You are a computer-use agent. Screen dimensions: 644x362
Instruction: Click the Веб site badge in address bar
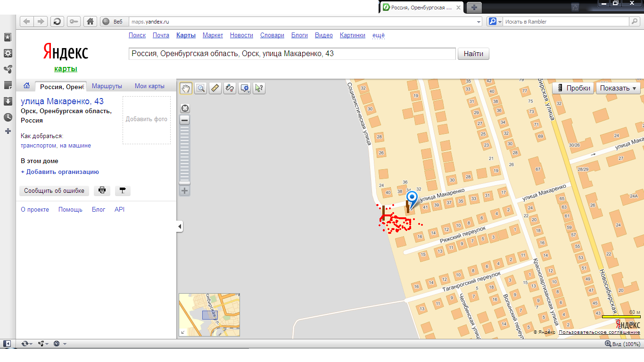pos(113,22)
